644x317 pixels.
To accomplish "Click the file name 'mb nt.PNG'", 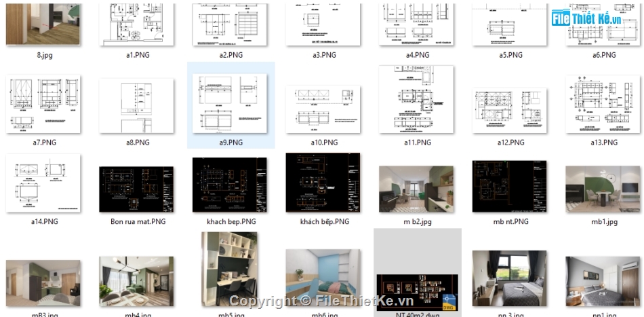I will pyautogui.click(x=510, y=221).
